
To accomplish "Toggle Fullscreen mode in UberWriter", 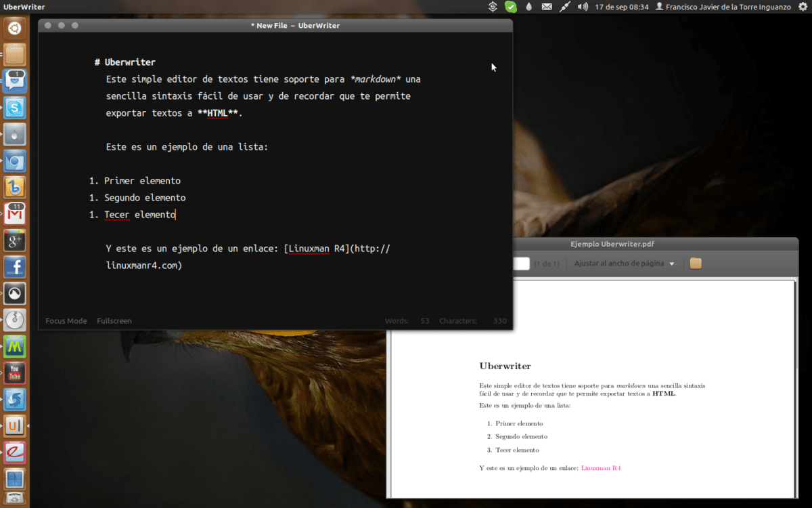I will pos(114,320).
